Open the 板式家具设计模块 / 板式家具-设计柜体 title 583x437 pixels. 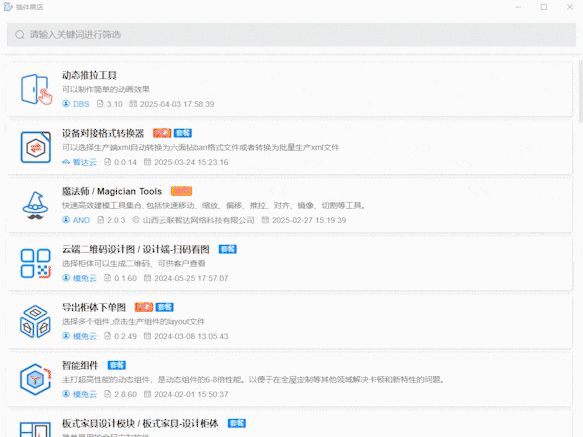point(140,423)
